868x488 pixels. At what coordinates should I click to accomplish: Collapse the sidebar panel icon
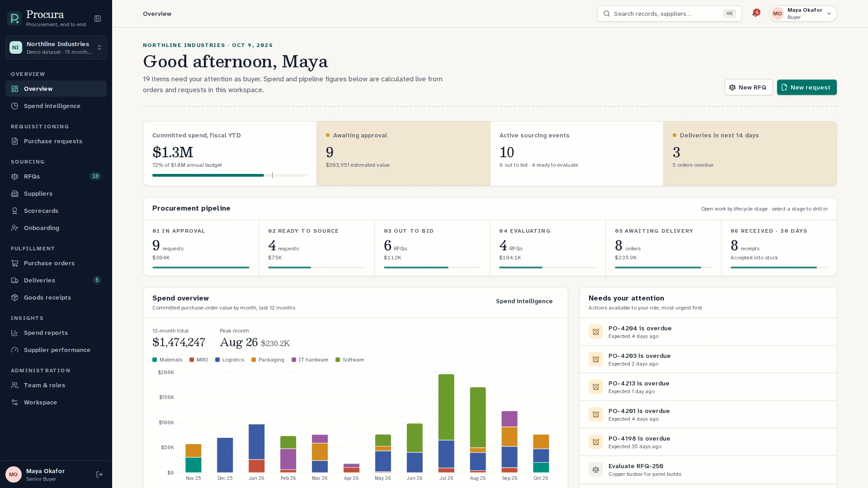tap(98, 19)
